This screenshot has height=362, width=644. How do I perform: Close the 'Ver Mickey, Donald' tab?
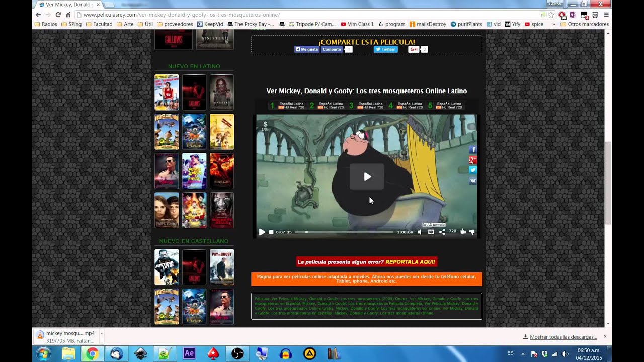[98, 4]
